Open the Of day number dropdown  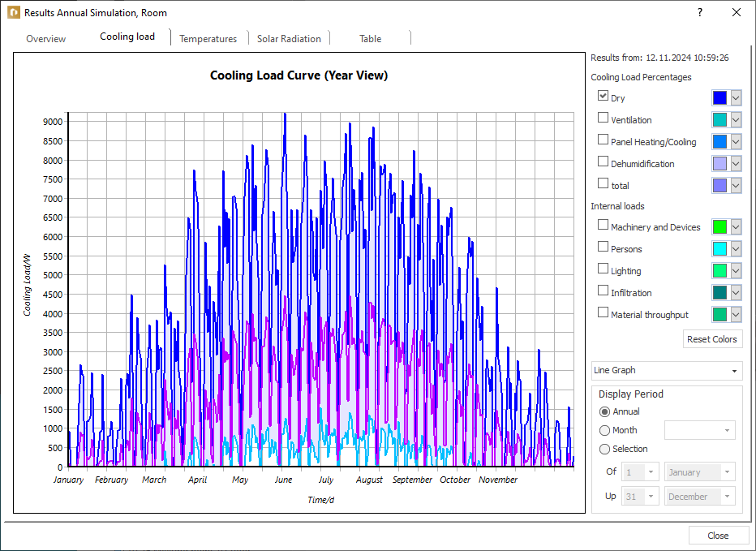pyautogui.click(x=640, y=471)
